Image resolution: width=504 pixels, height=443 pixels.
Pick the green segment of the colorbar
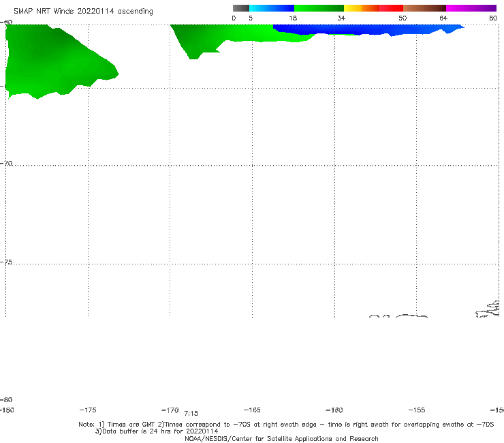click(x=319, y=8)
